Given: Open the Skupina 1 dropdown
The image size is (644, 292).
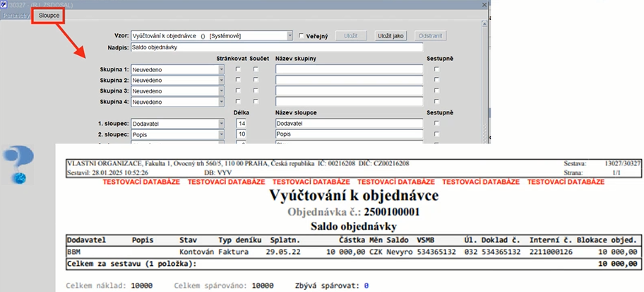Looking at the screenshot, I should [x=222, y=69].
